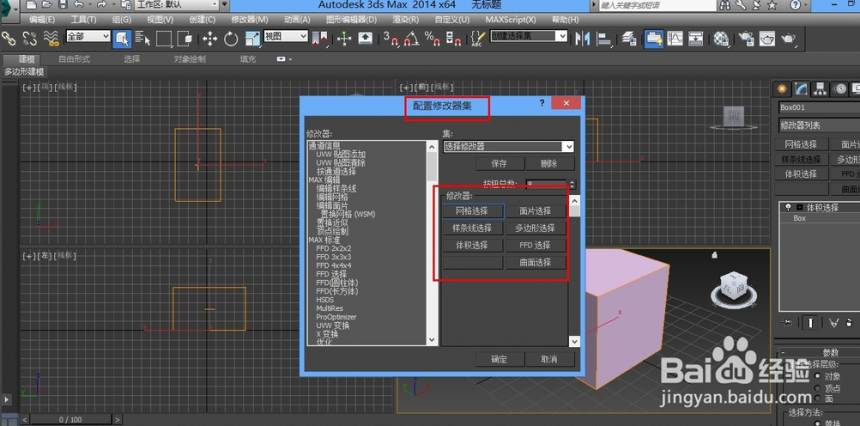Viewport: 860px width, 426px height.
Task: Select the 对象 radio button
Action: (x=817, y=377)
